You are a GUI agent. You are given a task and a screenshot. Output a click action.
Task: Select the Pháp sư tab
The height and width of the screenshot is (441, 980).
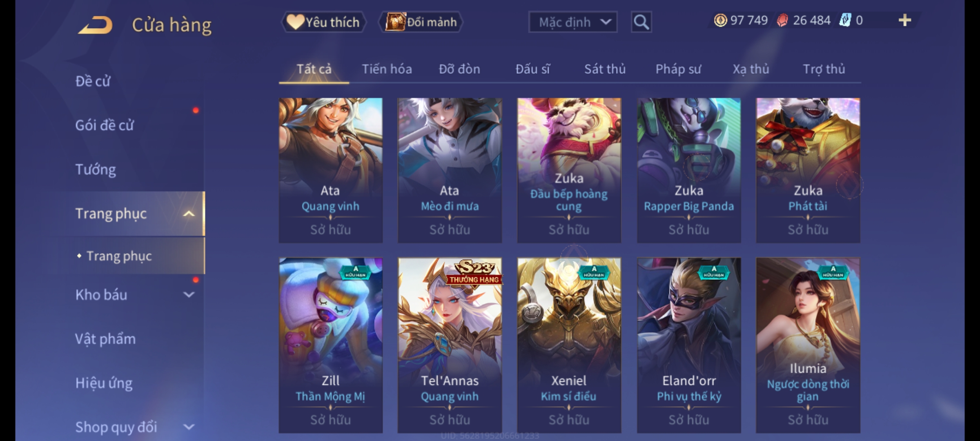[678, 69]
